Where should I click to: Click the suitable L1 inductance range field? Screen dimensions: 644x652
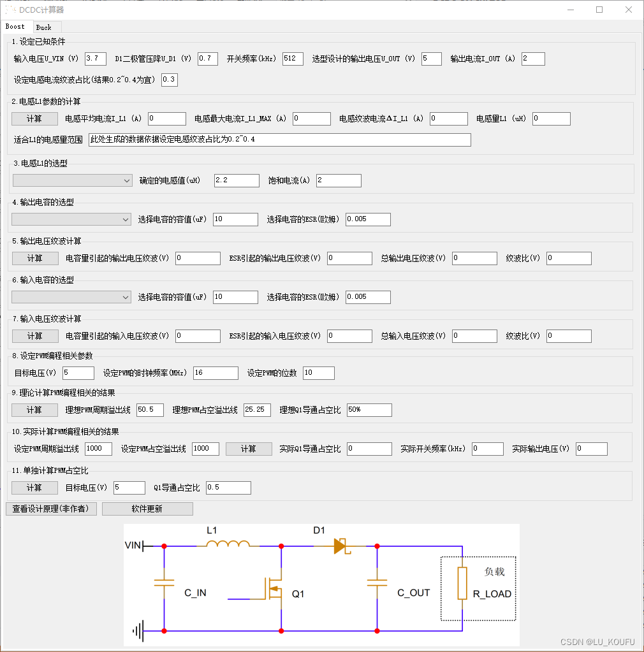pos(279,140)
